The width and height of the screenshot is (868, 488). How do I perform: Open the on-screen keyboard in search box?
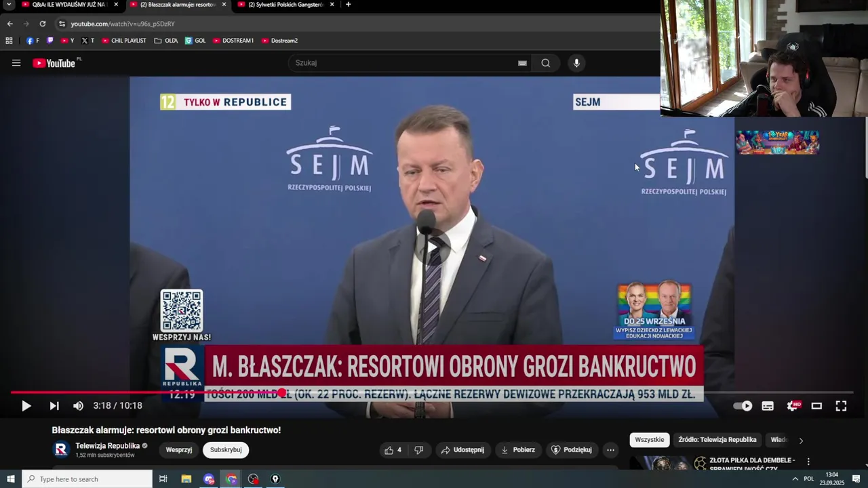coord(522,63)
